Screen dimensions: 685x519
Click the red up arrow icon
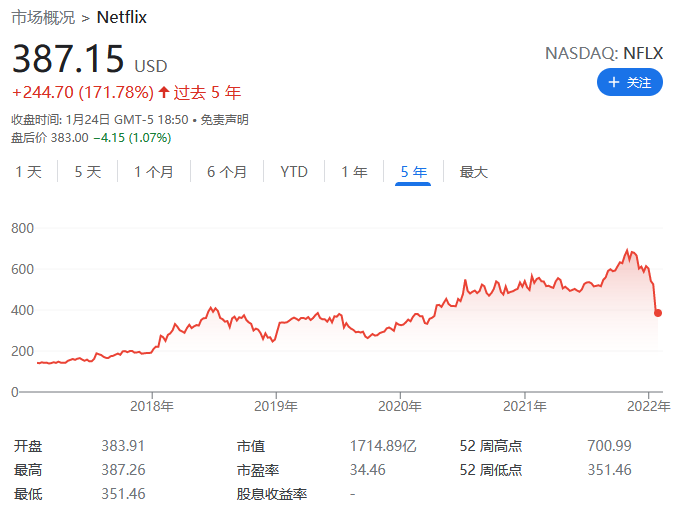[x=164, y=92]
